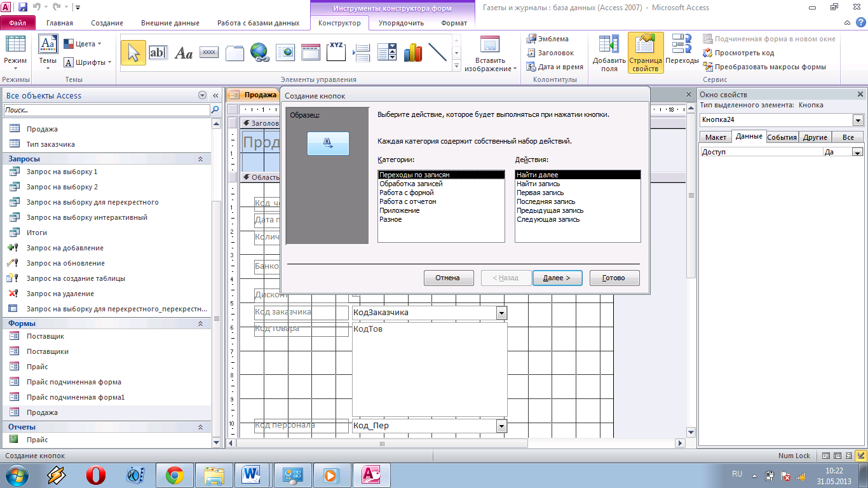Click Далее > in the wizard
Screen dimensions: 868x488
(557, 278)
